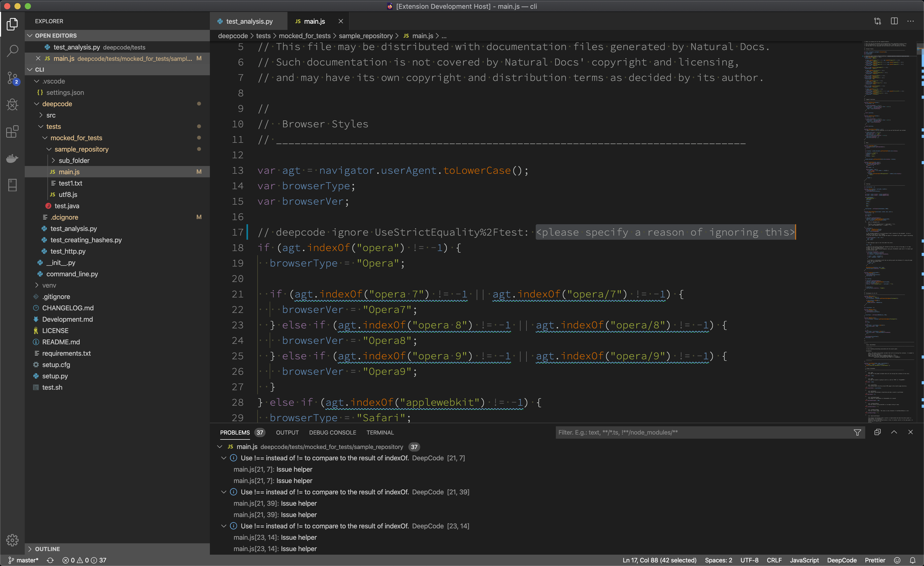The image size is (924, 566).
Task: Toggle the problems filter funnel icon
Action: (857, 432)
